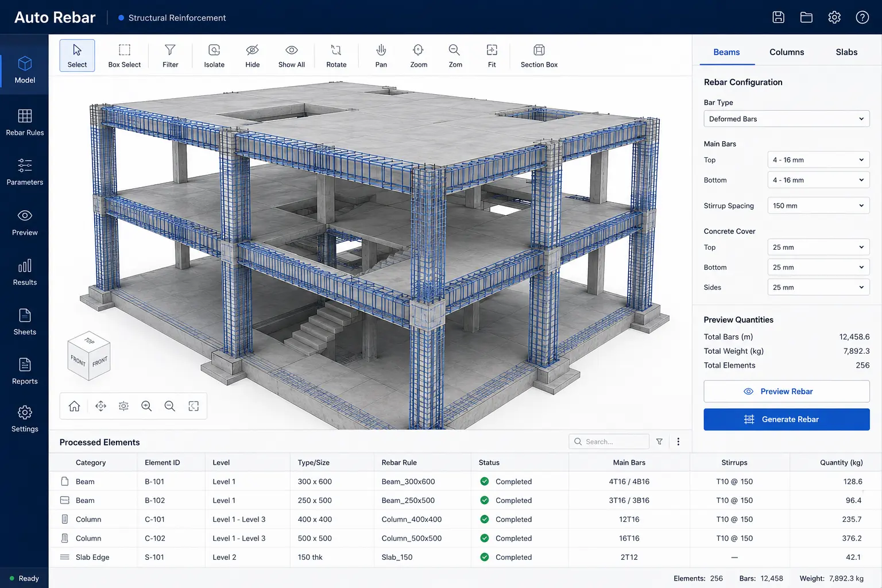Activate the Select tool
Image resolution: width=882 pixels, height=588 pixels.
[77, 56]
